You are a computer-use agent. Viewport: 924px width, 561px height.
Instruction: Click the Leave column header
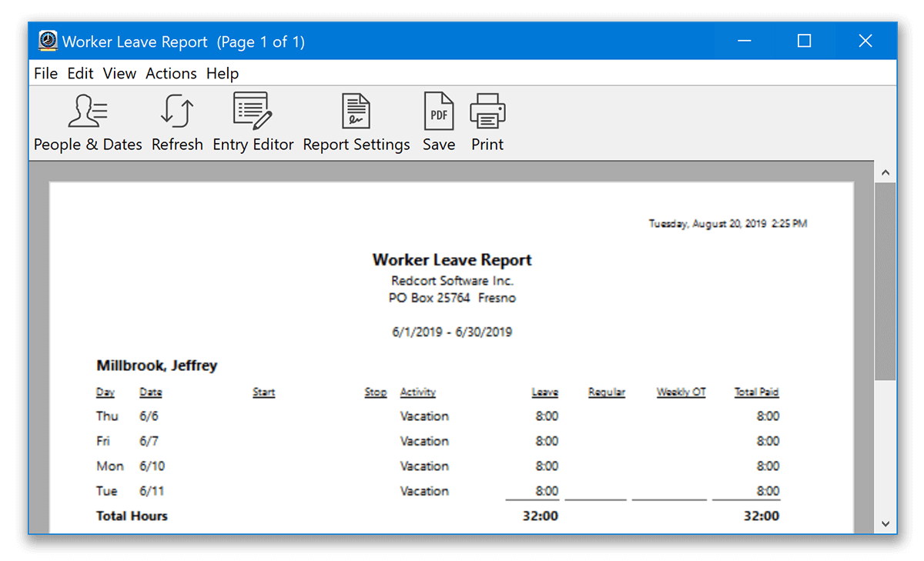[544, 392]
